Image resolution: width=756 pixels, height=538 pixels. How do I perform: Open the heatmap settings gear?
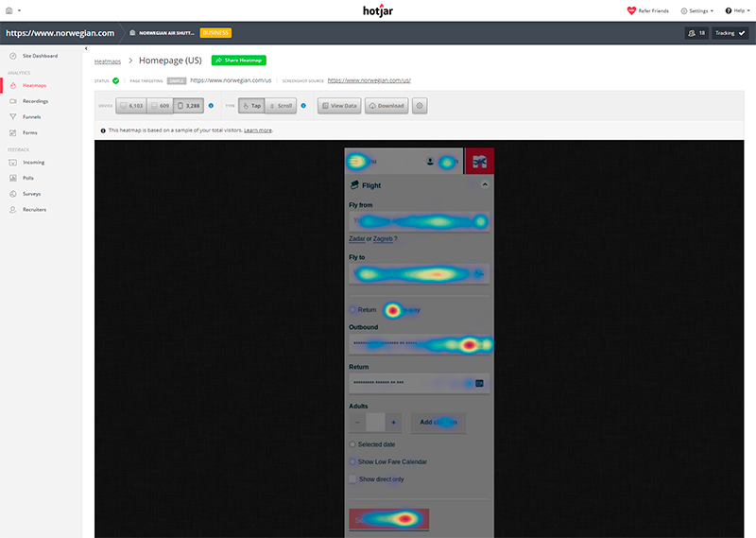click(420, 106)
